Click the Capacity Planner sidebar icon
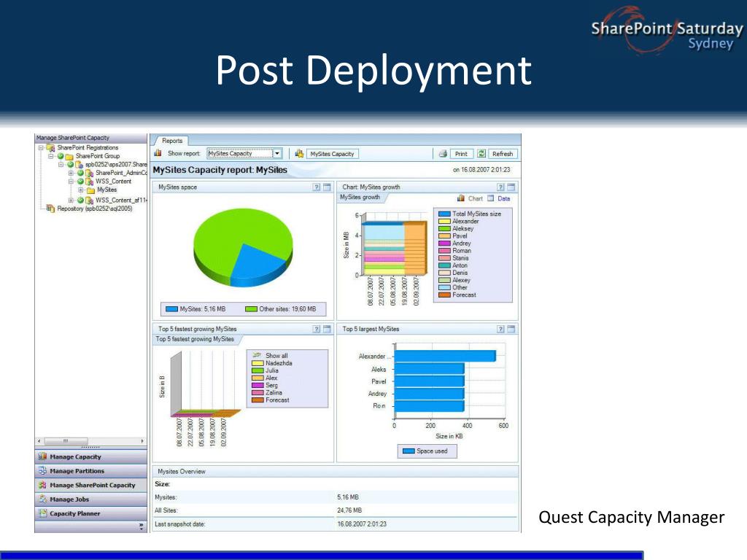 tap(42, 513)
